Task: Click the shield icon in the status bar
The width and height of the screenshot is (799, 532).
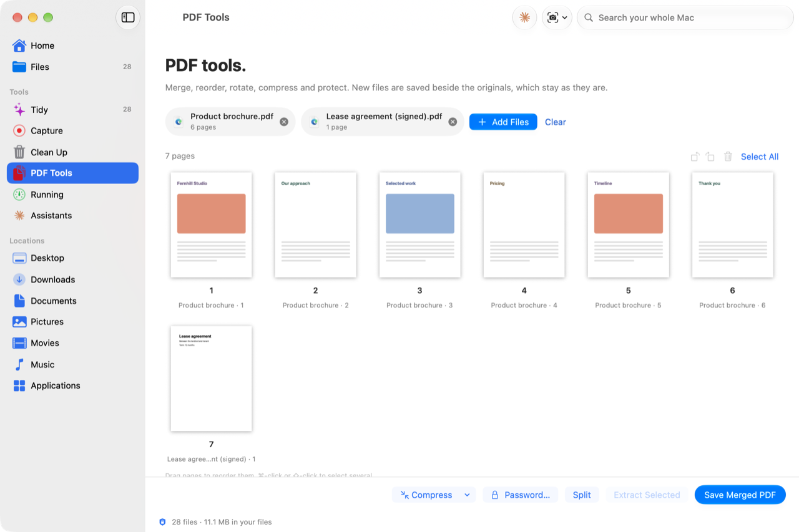Action: [162, 522]
